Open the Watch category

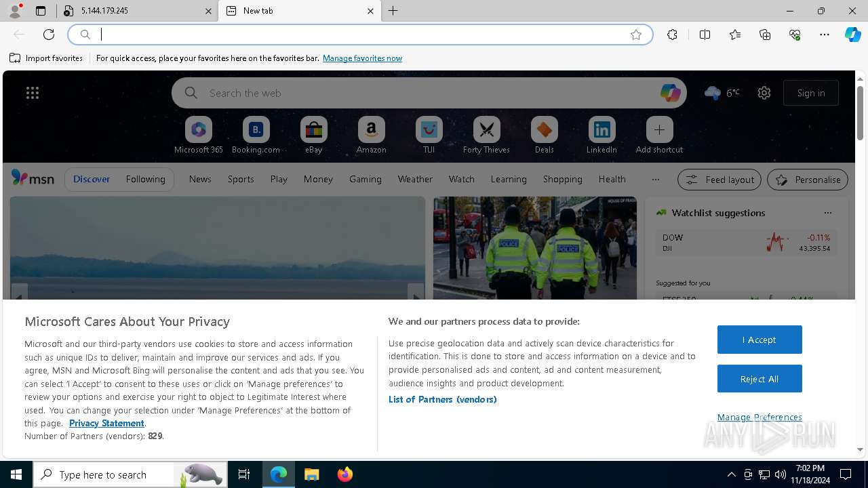[x=462, y=179]
